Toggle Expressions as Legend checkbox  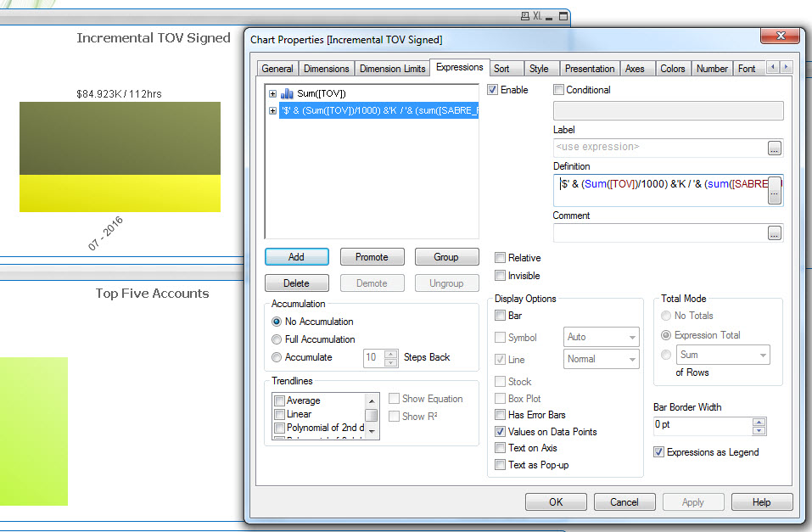coord(658,451)
